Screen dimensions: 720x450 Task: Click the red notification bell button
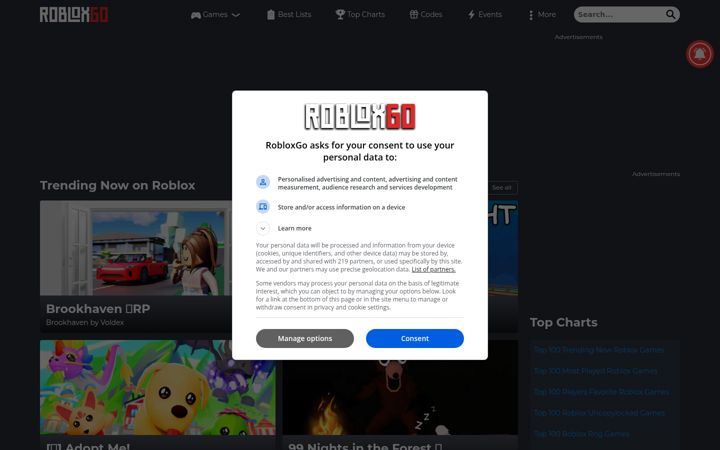point(700,54)
